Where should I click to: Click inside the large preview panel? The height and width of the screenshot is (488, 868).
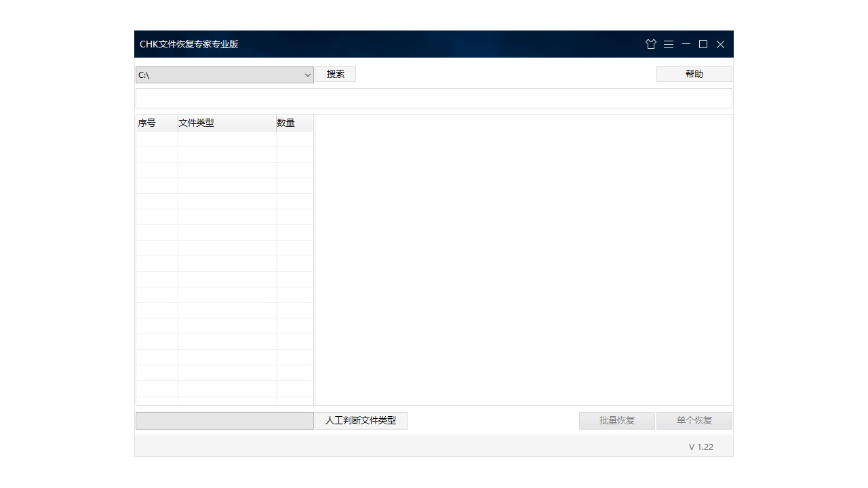[x=522, y=260]
